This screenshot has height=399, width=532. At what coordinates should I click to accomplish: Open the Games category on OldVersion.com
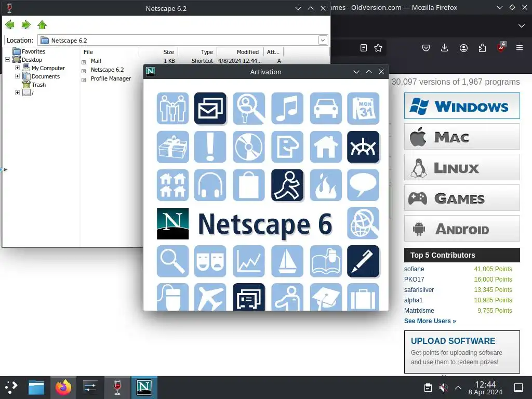[462, 198]
